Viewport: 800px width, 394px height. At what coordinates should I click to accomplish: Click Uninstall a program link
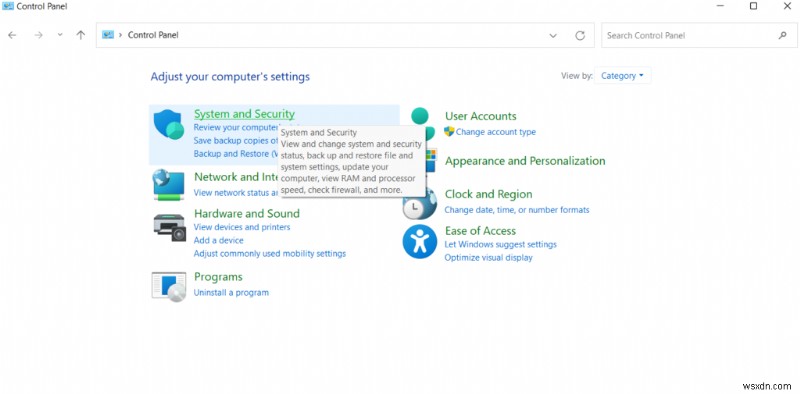click(x=231, y=293)
